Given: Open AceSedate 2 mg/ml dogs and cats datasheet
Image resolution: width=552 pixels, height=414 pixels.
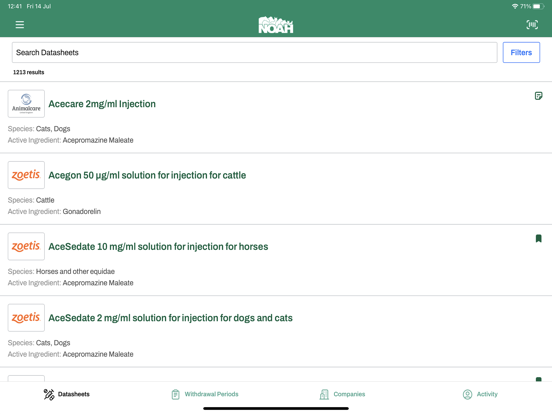Looking at the screenshot, I should [170, 318].
